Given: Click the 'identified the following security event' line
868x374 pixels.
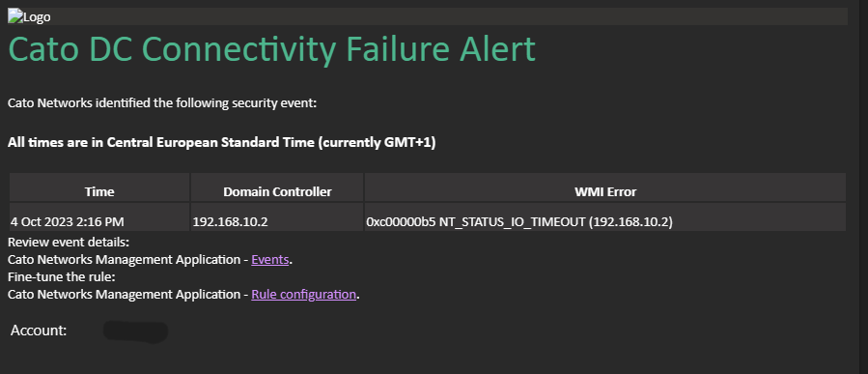Looking at the screenshot, I should pyautogui.click(x=162, y=103).
